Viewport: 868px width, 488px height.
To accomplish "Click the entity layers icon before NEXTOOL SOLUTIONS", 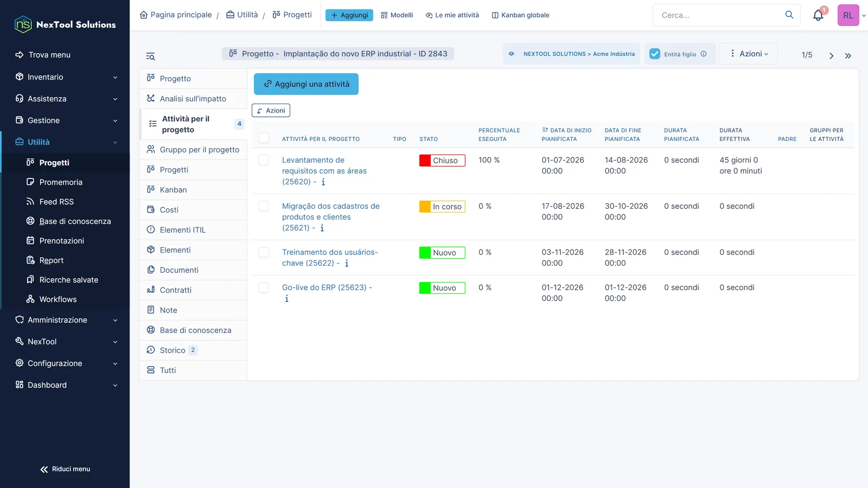I will coord(511,54).
